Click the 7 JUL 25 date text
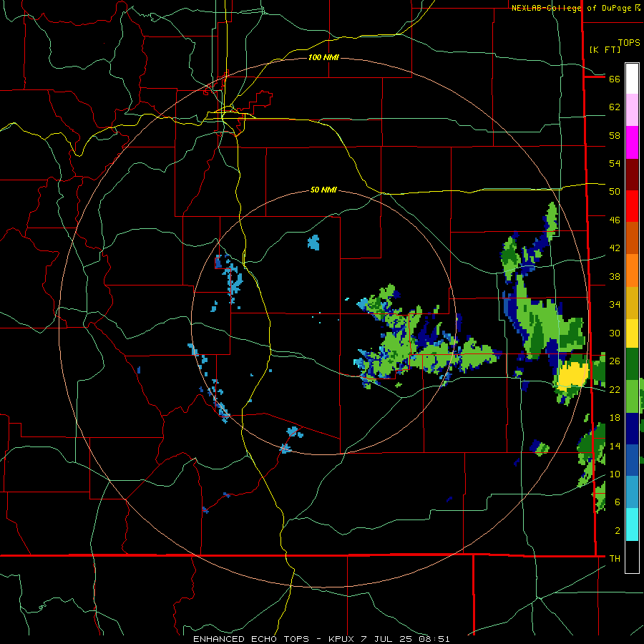This screenshot has width=644, height=644. coord(386,639)
